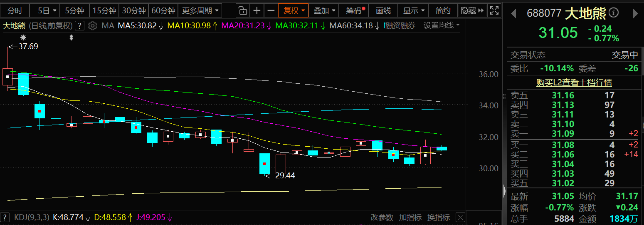This screenshot has height=225, width=644.
Task: Switch to the 分时 tab
Action: (x=15, y=10)
